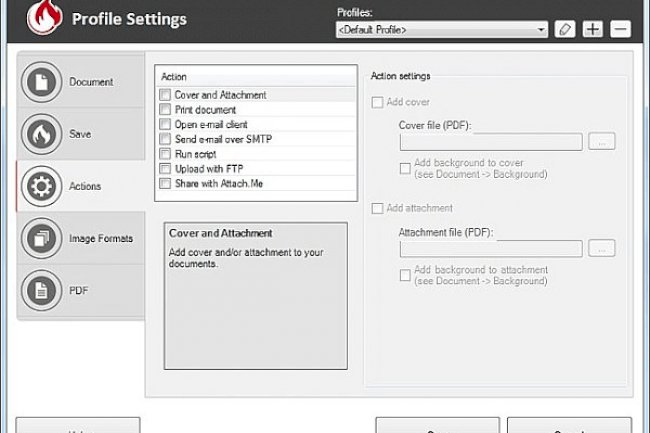
Task: Click the Cover file path field
Action: (x=490, y=141)
